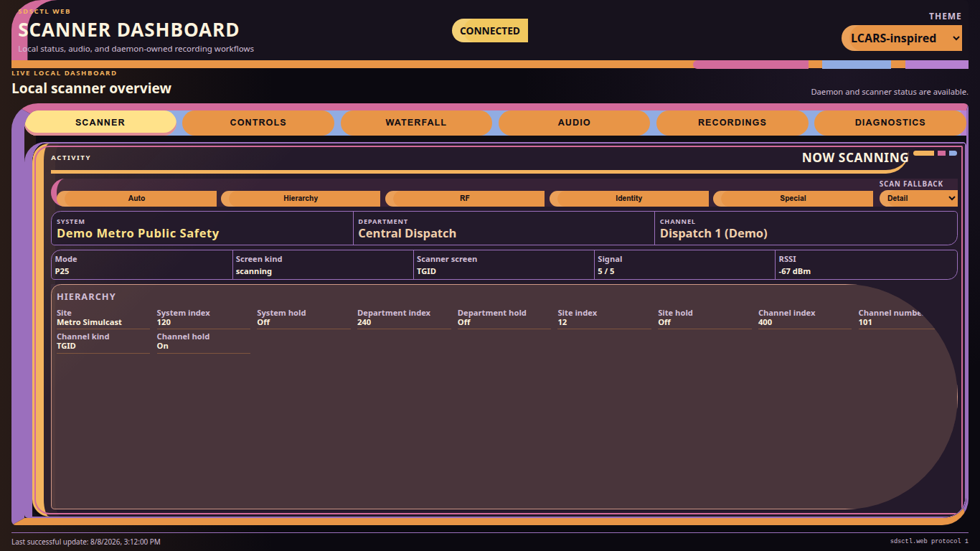
Task: Select the RF activity filter
Action: [x=465, y=199]
